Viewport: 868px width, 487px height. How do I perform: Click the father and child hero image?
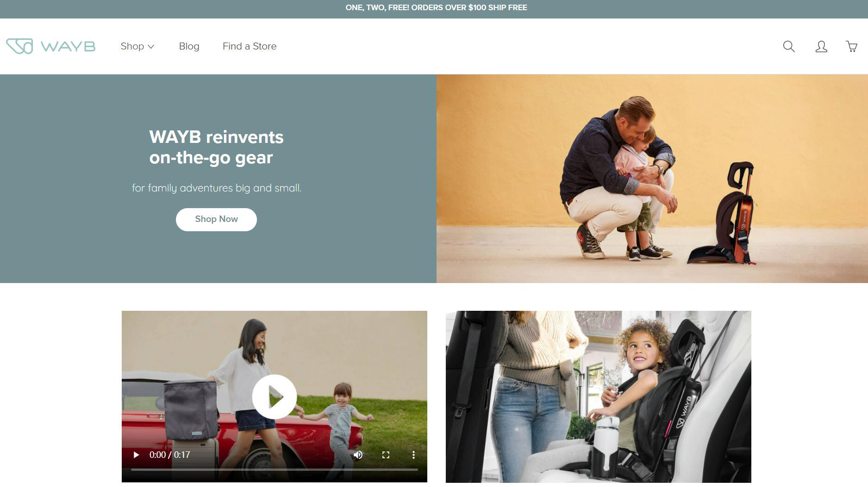click(x=652, y=179)
